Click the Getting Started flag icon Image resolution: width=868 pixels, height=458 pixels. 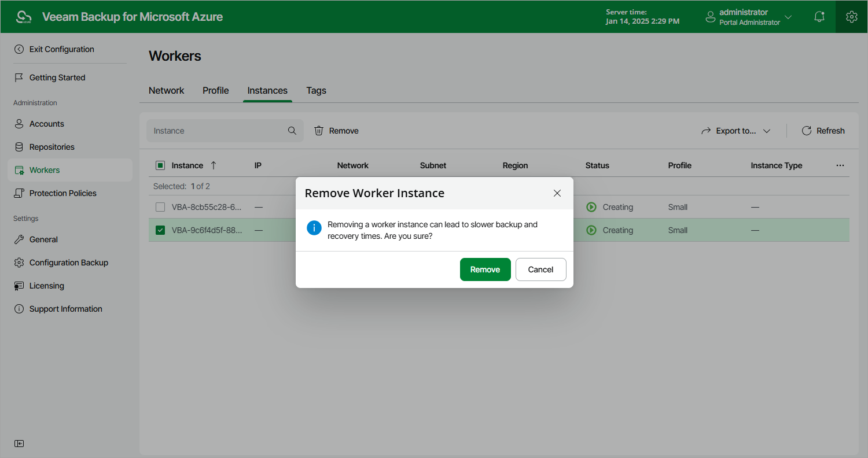click(x=19, y=77)
